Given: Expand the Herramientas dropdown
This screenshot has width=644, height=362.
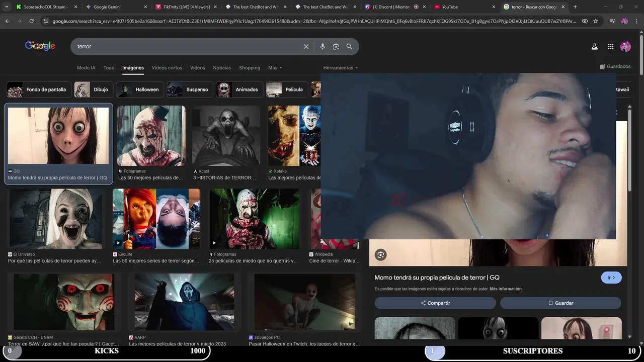Looking at the screenshot, I should pyautogui.click(x=341, y=68).
